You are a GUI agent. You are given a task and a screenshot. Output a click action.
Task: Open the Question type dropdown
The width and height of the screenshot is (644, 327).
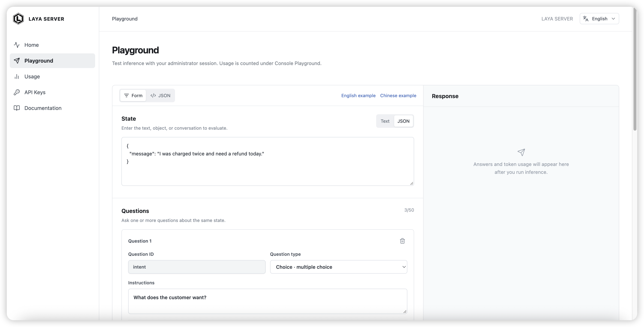tap(339, 267)
